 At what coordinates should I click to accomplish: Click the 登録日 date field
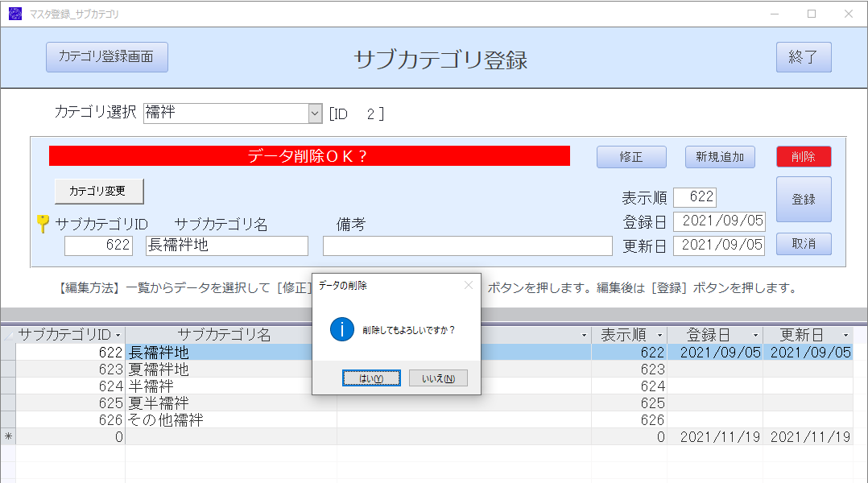720,221
